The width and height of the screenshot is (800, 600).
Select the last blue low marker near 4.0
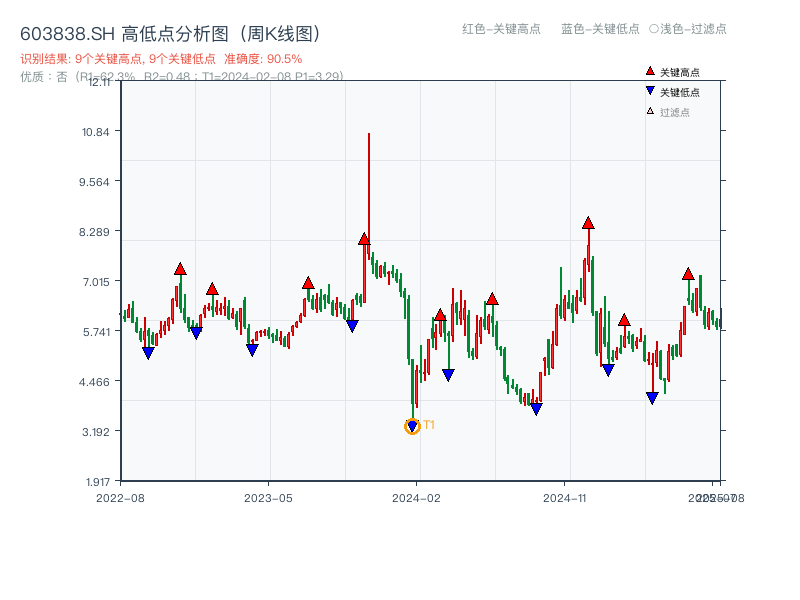[x=653, y=397]
